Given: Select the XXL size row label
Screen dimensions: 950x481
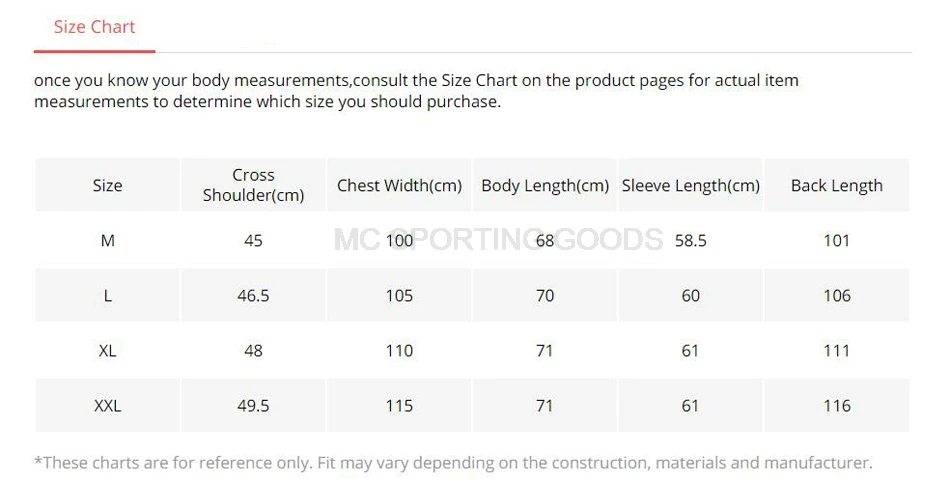Looking at the screenshot, I should click(x=107, y=406).
